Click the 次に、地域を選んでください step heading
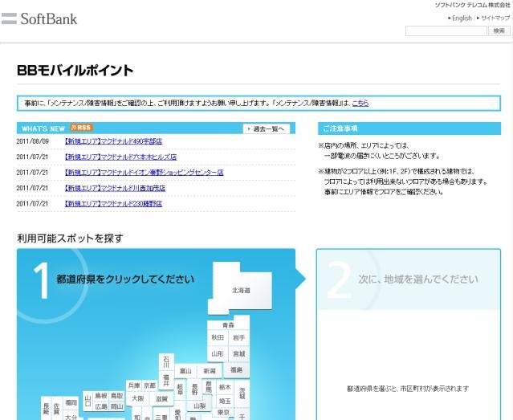 click(x=418, y=279)
